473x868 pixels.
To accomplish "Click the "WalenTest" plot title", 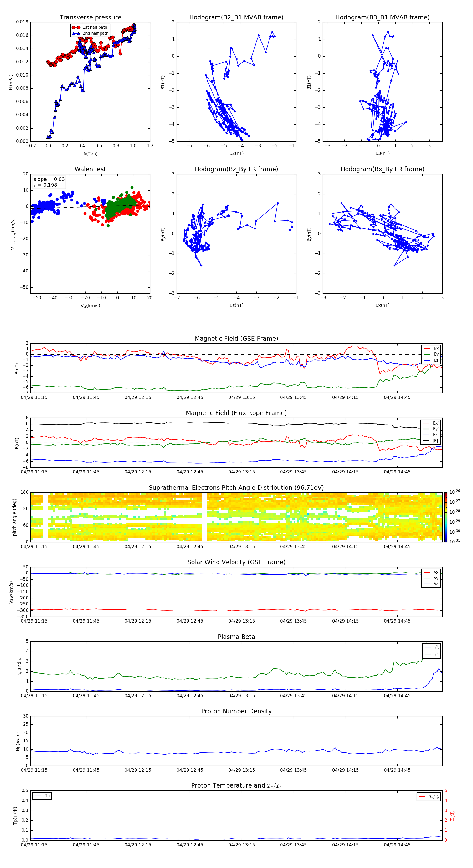I will [x=90, y=169].
